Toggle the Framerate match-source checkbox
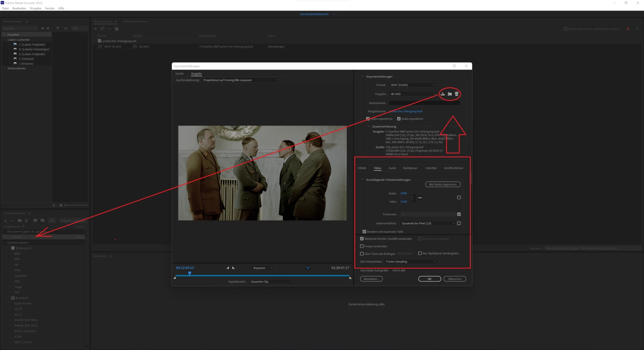 (x=459, y=214)
